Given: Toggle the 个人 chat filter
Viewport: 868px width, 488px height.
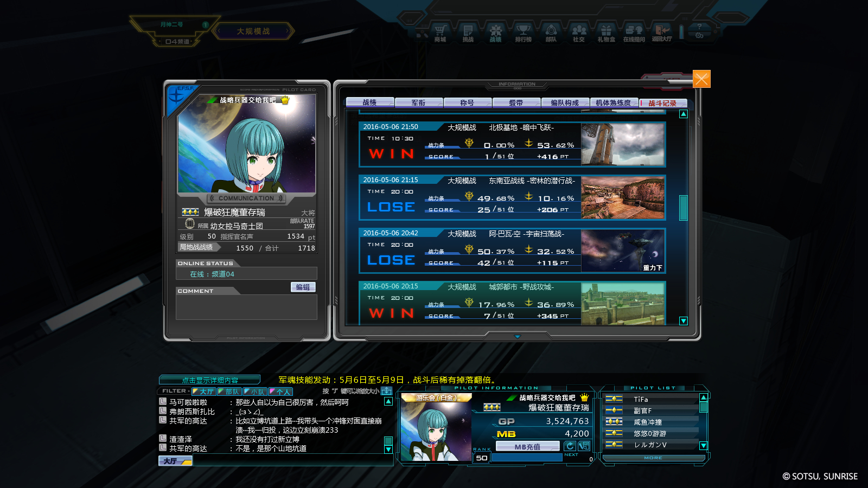Looking at the screenshot, I should click(280, 391).
